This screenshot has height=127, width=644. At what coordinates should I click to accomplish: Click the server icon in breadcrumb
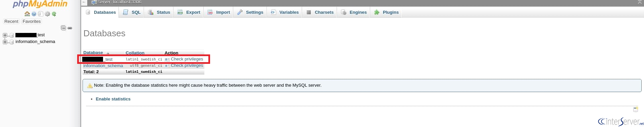tap(94, 2)
